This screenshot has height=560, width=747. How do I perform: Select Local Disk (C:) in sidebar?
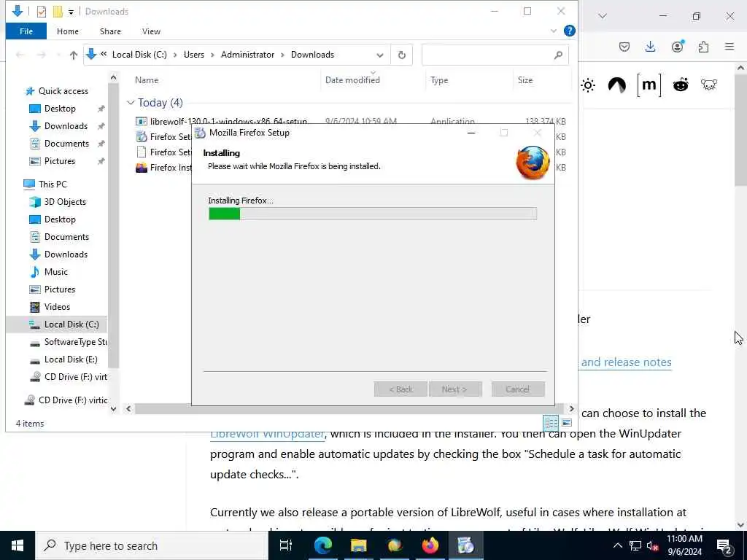71,324
